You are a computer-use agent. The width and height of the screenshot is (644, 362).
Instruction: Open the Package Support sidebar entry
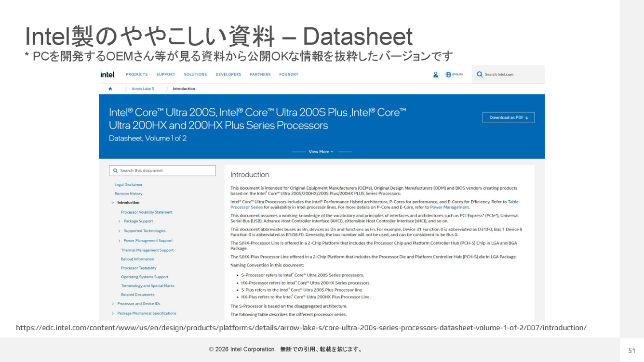(138, 221)
